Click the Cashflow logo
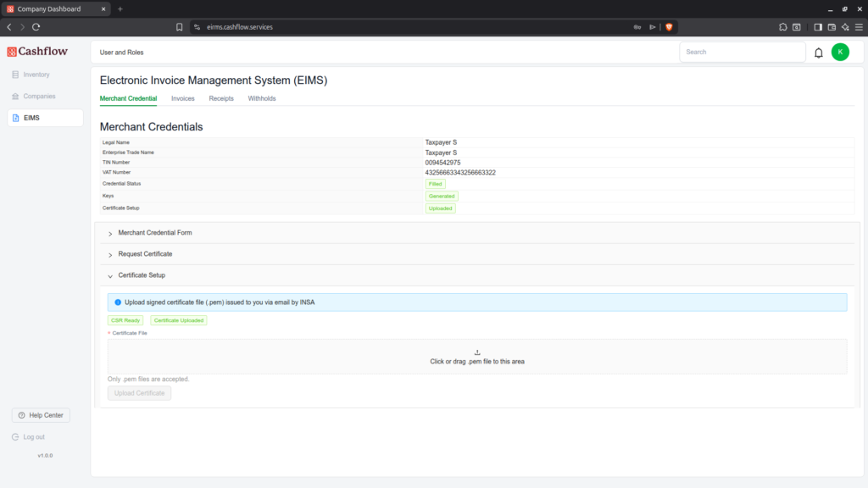This screenshot has height=488, width=868. click(x=37, y=52)
